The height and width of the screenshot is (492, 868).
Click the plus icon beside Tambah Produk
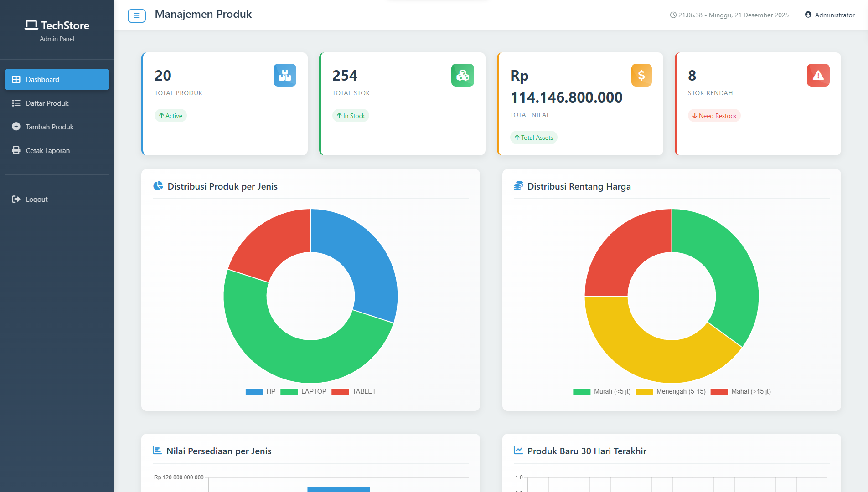click(x=16, y=127)
